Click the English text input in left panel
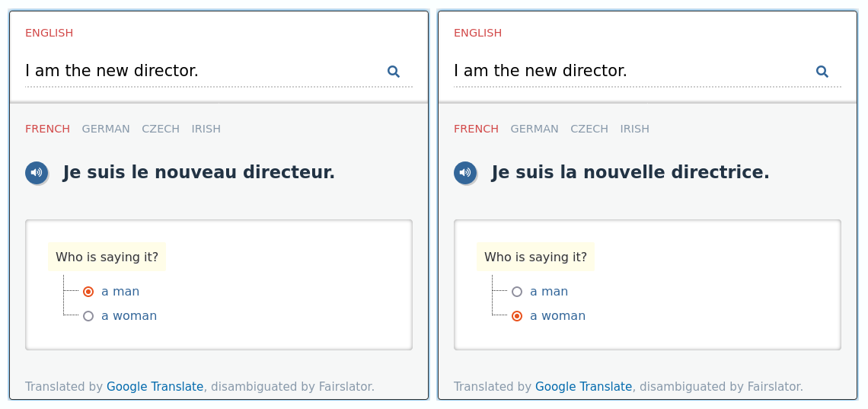The image size is (868, 409). (x=198, y=72)
